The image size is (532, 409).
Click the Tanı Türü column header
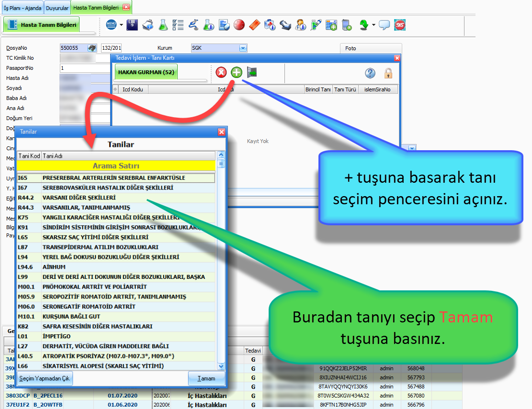[x=345, y=89]
